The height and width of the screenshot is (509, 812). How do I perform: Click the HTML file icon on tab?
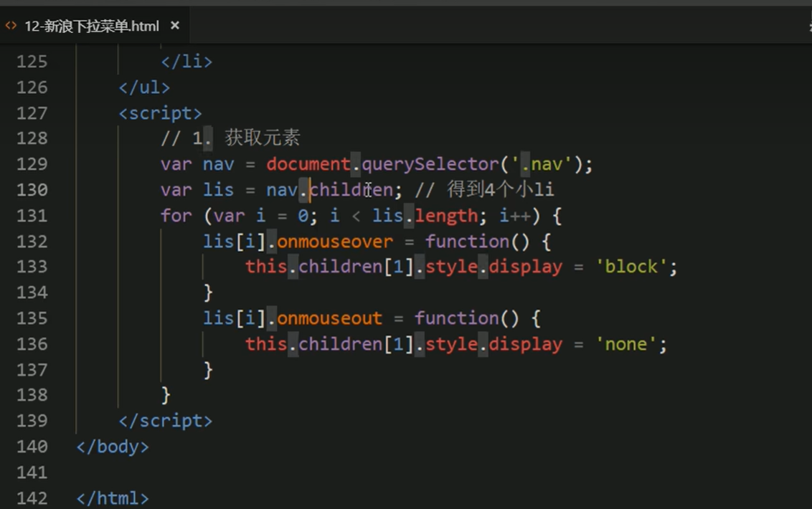pos(11,25)
